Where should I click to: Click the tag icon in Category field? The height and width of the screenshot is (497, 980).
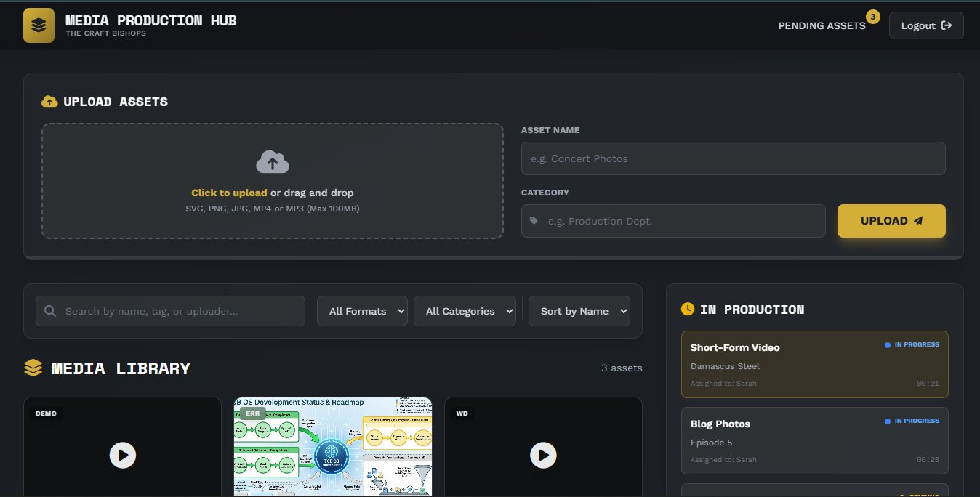click(534, 220)
